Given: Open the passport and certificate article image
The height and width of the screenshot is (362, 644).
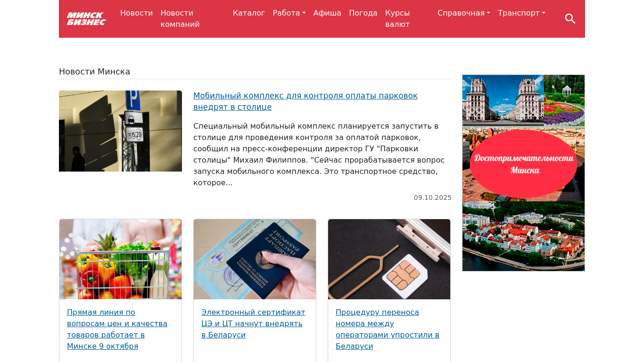Looking at the screenshot, I should [x=255, y=259].
